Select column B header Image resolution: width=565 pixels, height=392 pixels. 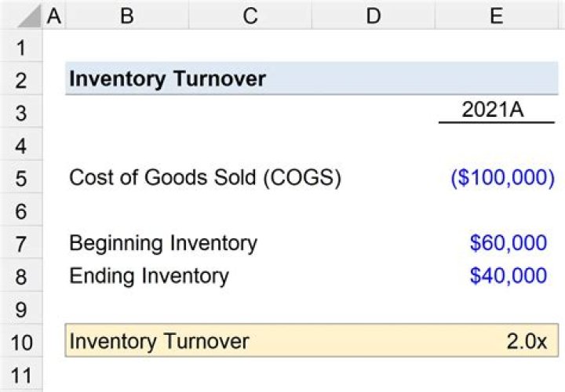tap(126, 16)
